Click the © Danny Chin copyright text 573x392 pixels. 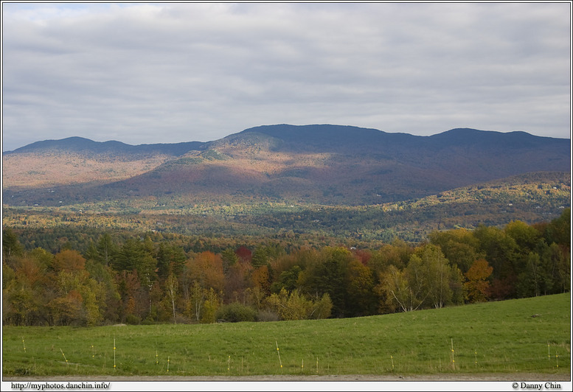click(x=536, y=385)
